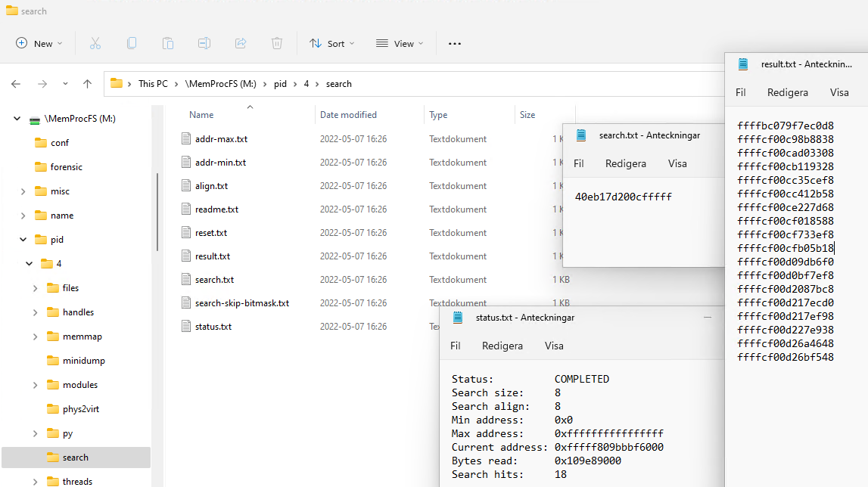
Task: Open Redigera menu in search.txt Notepad
Action: [626, 164]
